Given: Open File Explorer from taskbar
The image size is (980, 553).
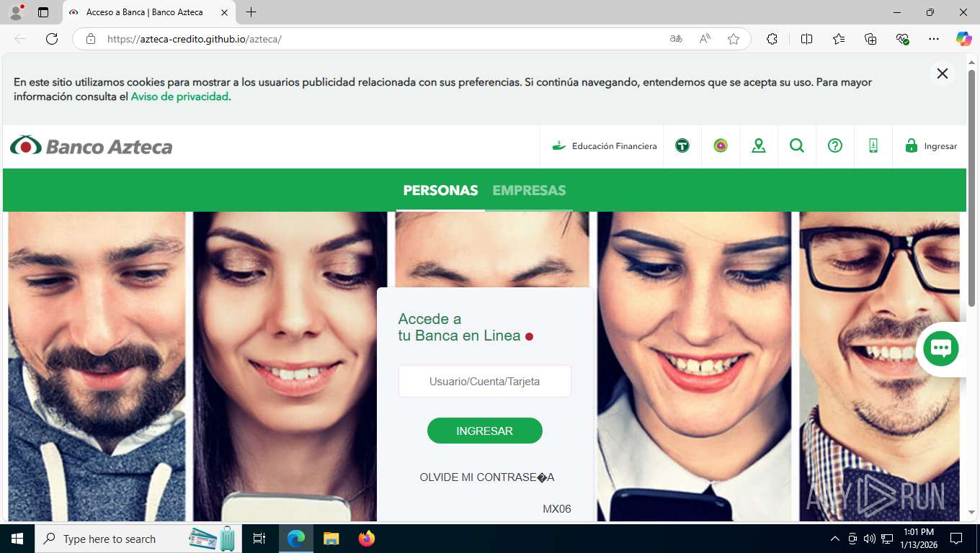Looking at the screenshot, I should (331, 539).
